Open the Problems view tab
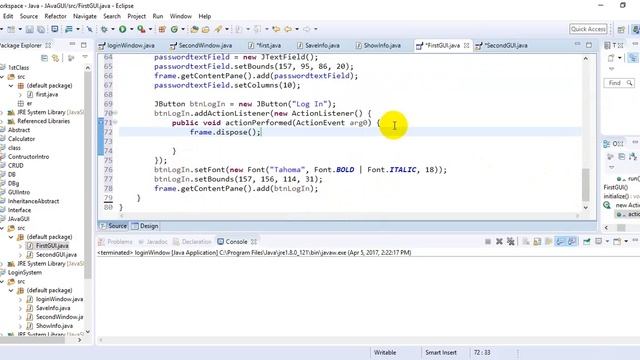Screen dimensions: 640x360 point(115,242)
